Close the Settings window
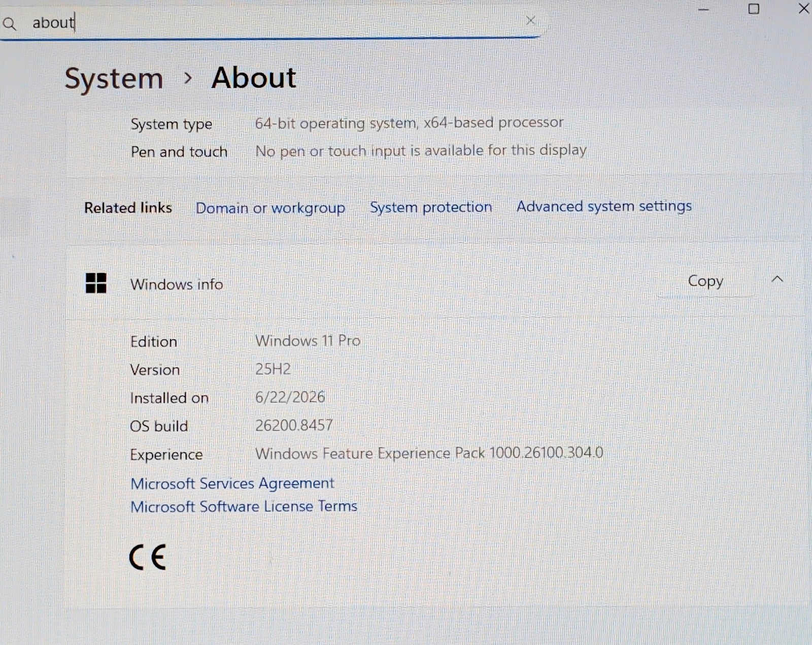Screen dimensions: 812x645 (x=803, y=8)
